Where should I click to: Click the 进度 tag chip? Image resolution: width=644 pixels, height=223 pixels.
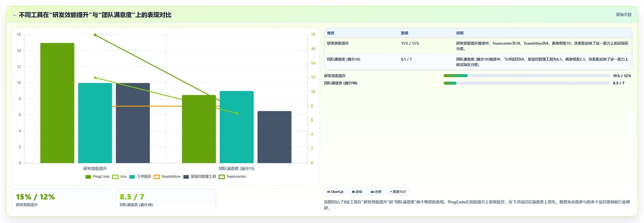pos(376,192)
